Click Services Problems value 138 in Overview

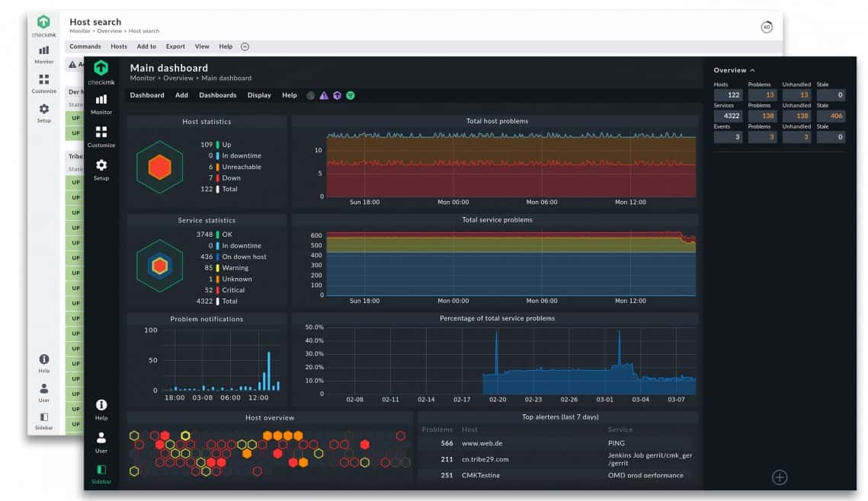pyautogui.click(x=762, y=116)
